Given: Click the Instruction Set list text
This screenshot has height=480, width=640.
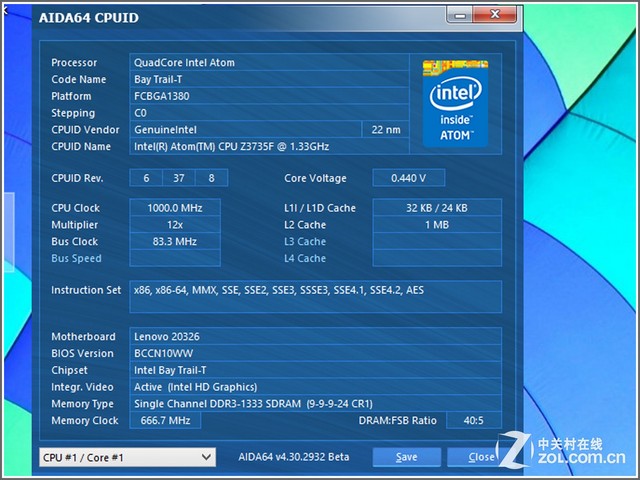Looking at the screenshot, I should click(279, 290).
